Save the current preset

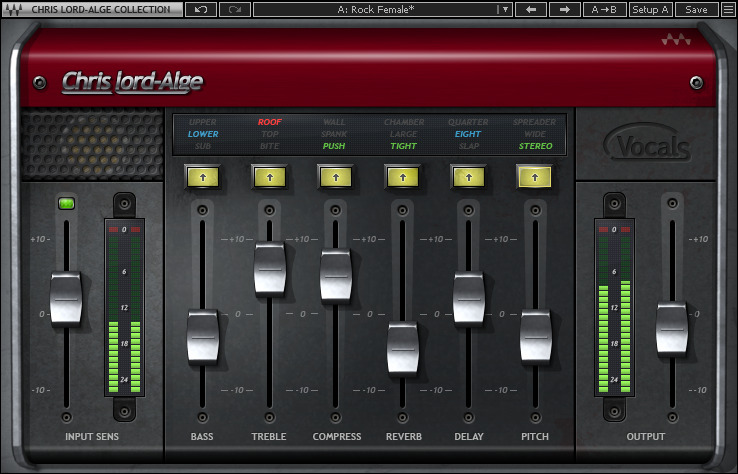point(696,9)
